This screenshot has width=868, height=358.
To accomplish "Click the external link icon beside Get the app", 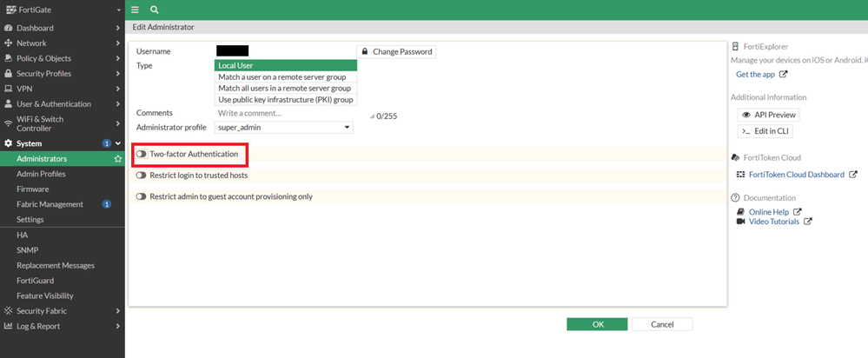I will pos(784,74).
